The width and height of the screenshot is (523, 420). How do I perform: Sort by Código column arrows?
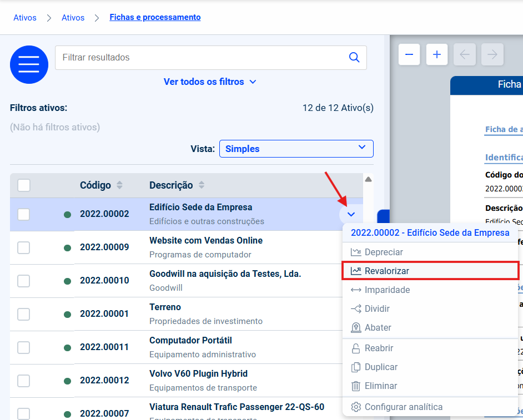[119, 185]
